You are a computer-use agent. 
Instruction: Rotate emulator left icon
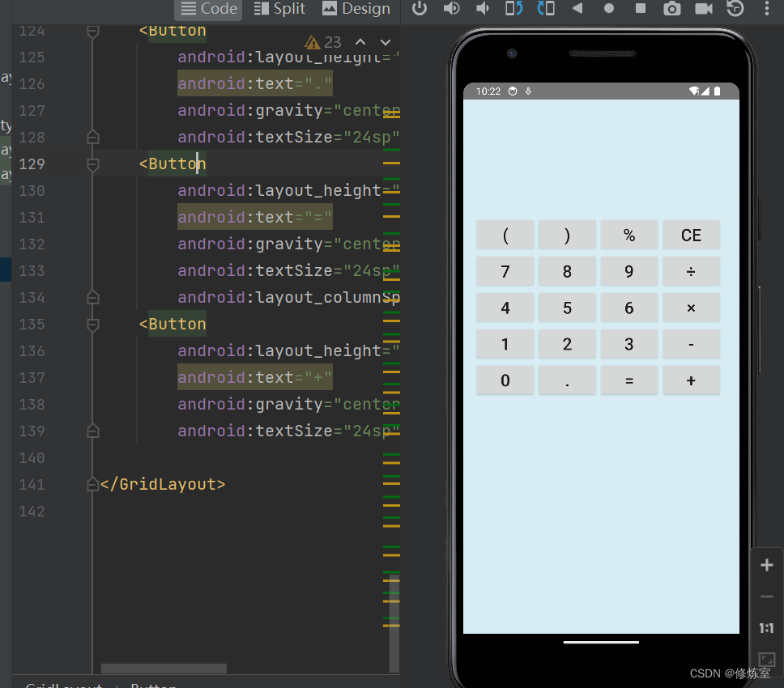(514, 9)
